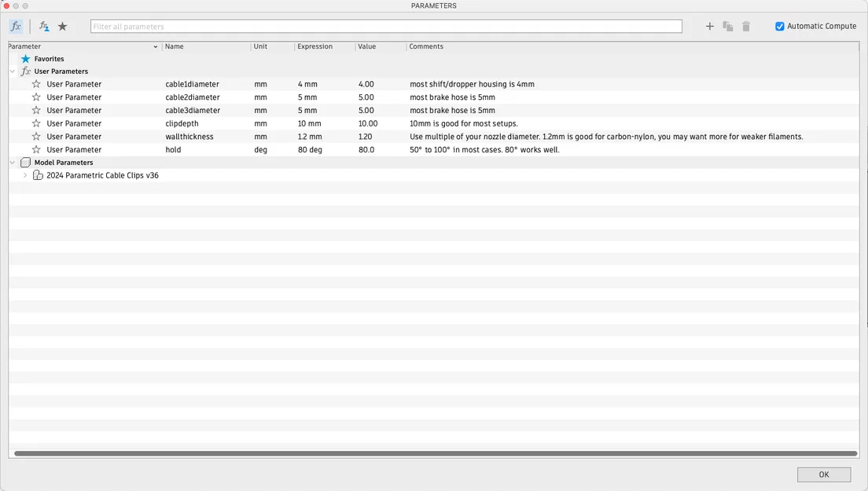This screenshot has width=868, height=491.
Task: Edit comment '50° to 100° in most cases'
Action: click(x=484, y=149)
